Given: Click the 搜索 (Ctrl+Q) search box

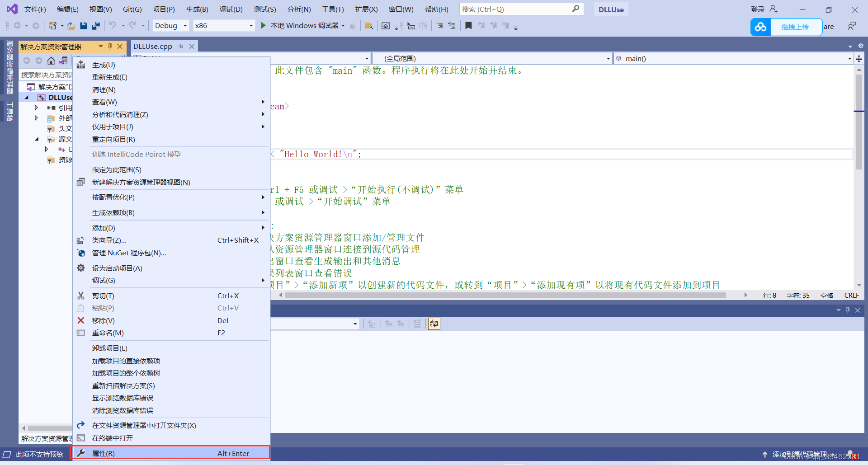Looking at the screenshot, I should 521,9.
